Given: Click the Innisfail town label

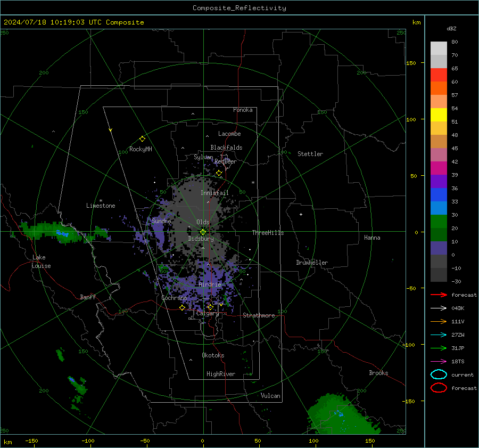Looking at the screenshot, I should pos(214,193).
